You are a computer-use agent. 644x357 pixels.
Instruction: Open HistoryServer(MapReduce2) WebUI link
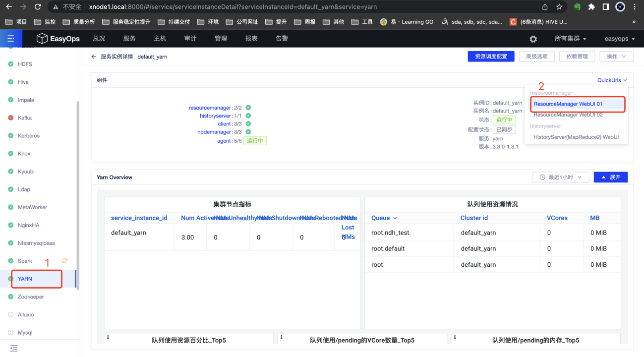[577, 137]
